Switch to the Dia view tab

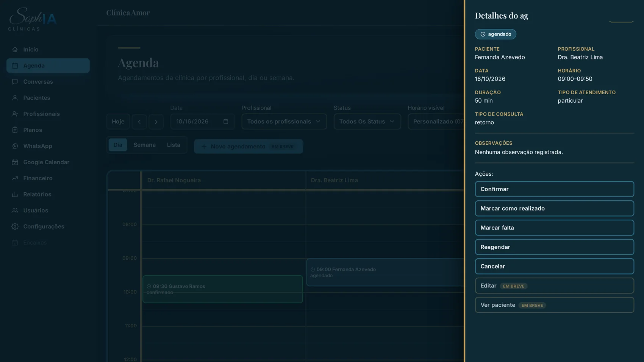(118, 145)
